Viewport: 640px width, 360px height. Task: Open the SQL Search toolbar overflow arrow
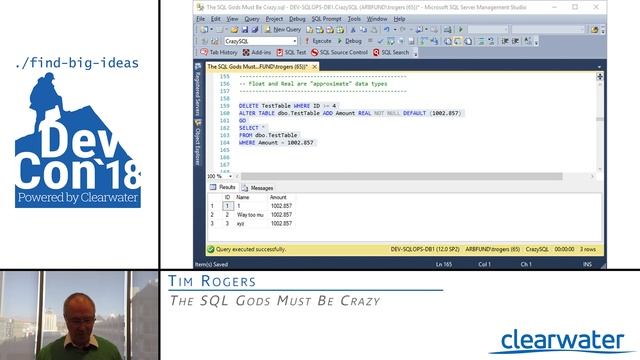tap(415, 53)
